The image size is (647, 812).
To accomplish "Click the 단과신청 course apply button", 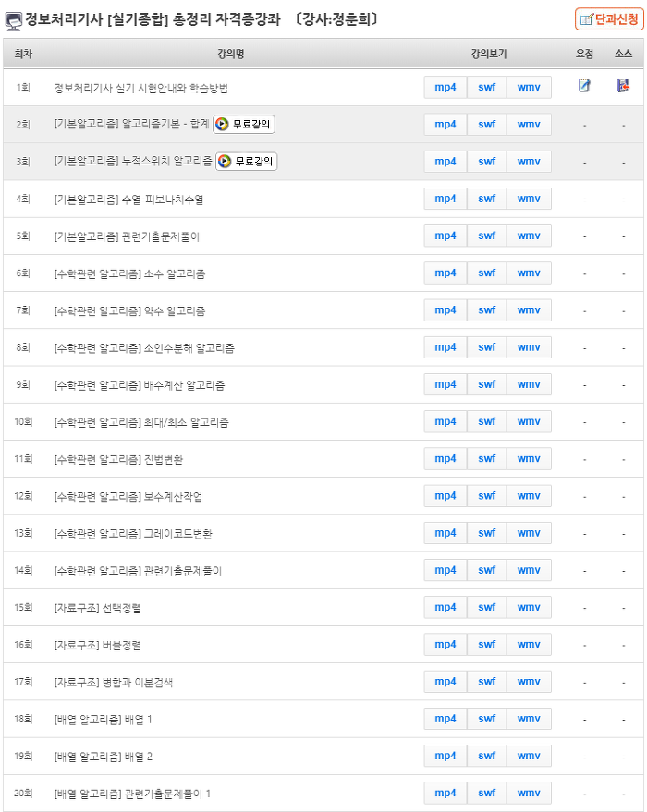I will click(x=609, y=19).
